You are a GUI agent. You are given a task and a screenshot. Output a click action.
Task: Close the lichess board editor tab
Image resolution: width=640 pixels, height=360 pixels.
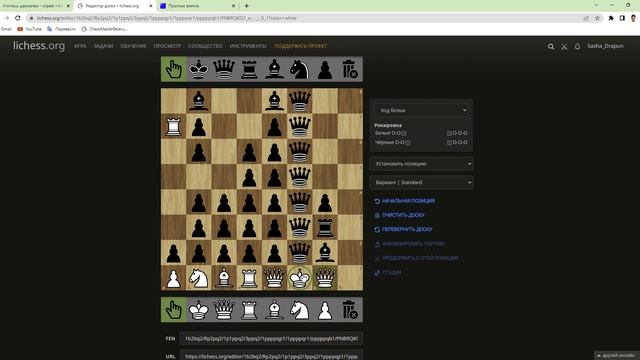point(151,6)
